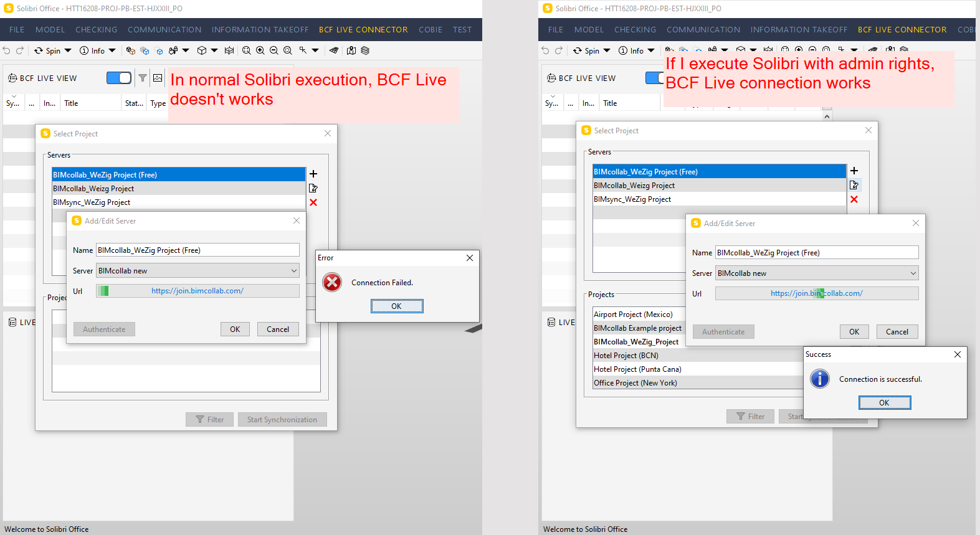
Task: Switch to CHECKING tab in left window
Action: [96, 29]
